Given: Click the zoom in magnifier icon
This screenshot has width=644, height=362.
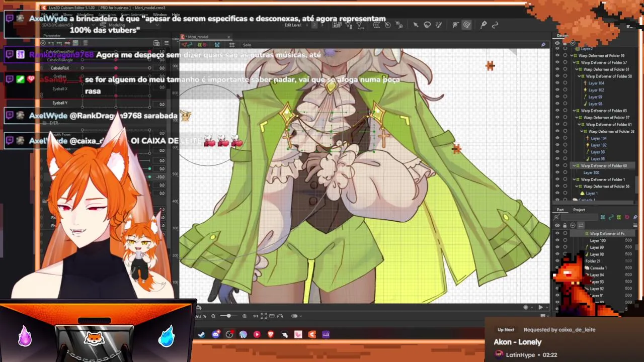Looking at the screenshot, I should 245,316.
